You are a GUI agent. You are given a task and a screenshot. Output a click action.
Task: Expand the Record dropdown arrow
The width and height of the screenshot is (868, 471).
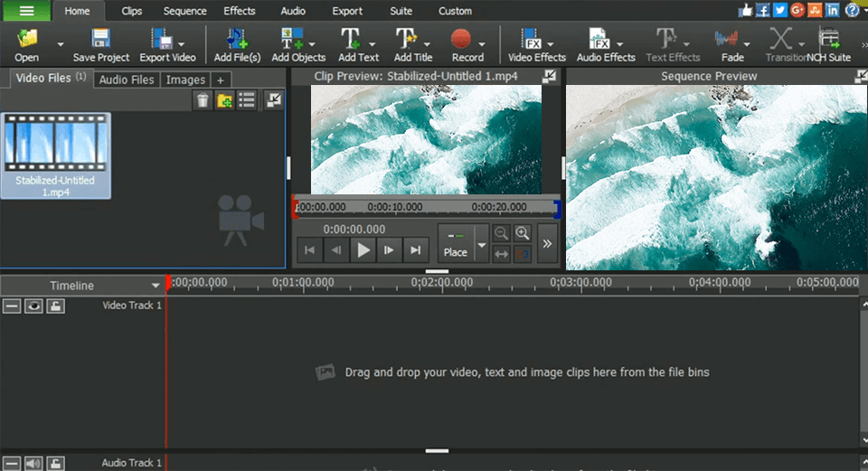(482, 44)
